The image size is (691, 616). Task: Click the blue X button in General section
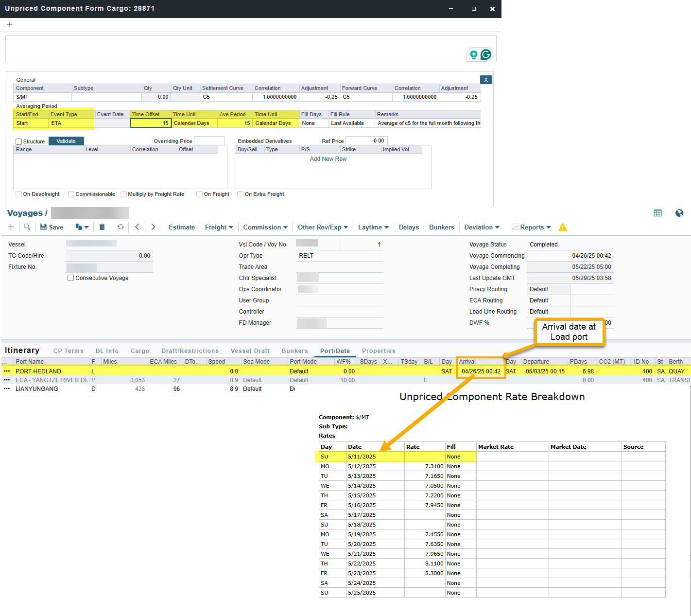(x=486, y=80)
